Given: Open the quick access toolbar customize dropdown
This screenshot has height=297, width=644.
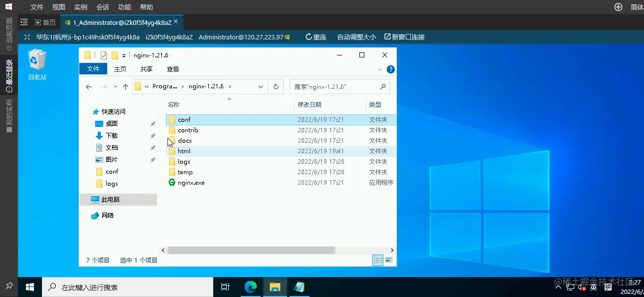Looking at the screenshot, I should [x=124, y=55].
